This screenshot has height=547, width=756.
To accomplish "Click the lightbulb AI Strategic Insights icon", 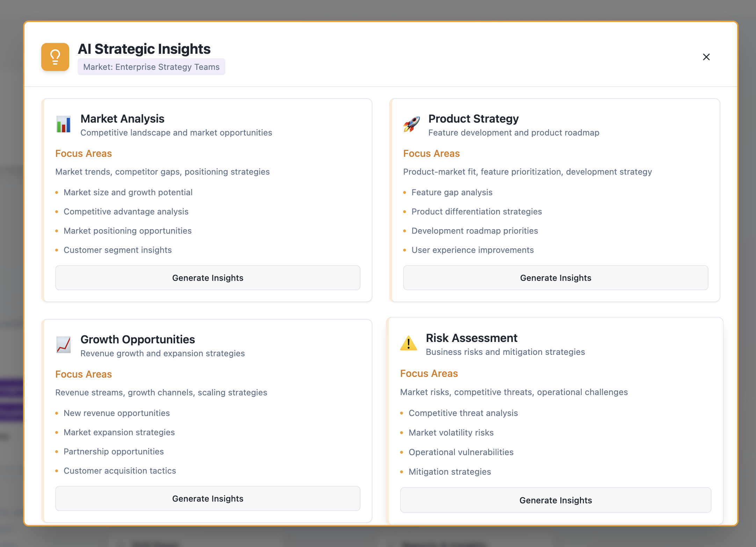I will (55, 57).
